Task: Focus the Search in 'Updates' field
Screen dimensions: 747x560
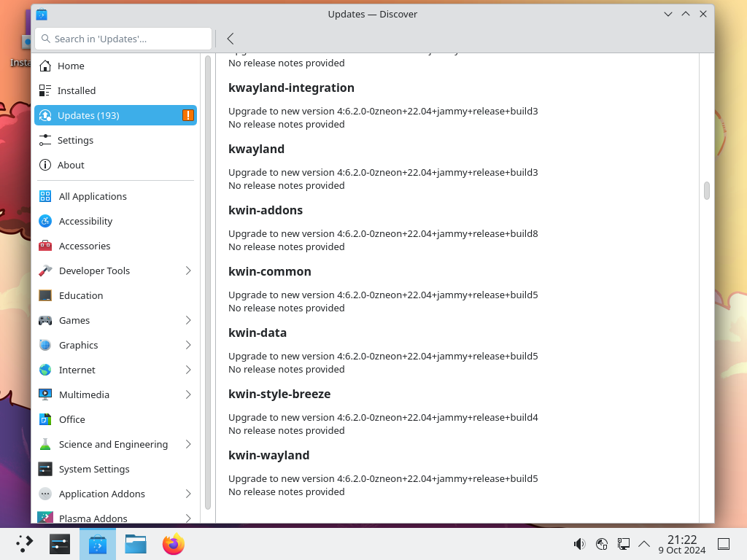Action: coord(123,39)
